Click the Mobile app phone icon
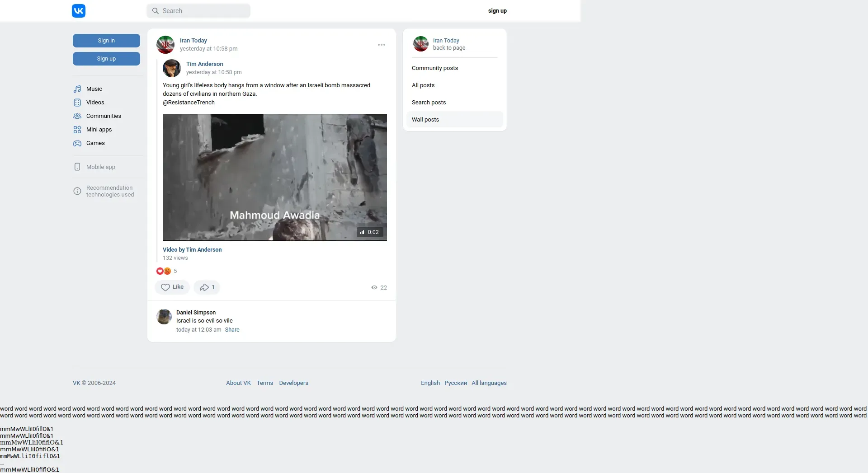 click(x=77, y=167)
